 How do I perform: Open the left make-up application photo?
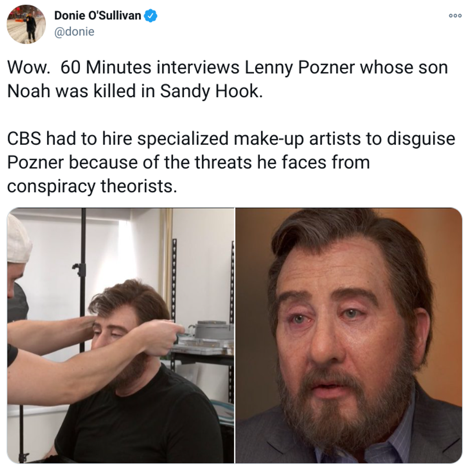[121, 335]
